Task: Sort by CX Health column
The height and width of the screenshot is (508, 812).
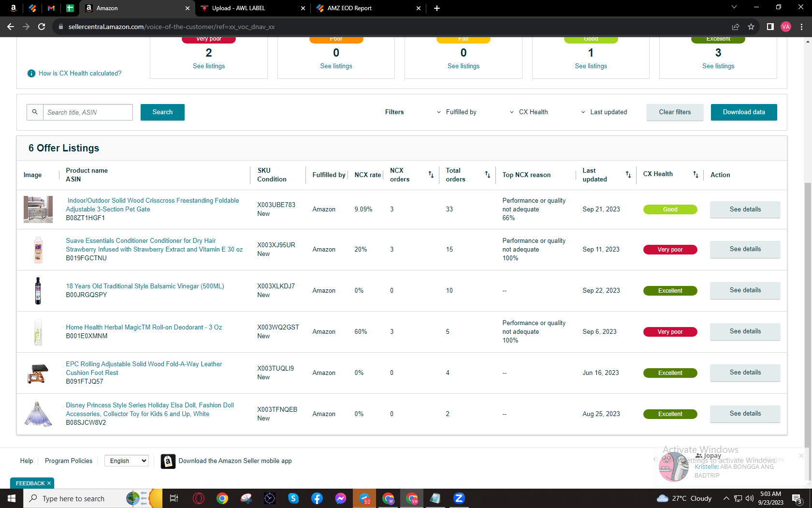Action: click(696, 175)
